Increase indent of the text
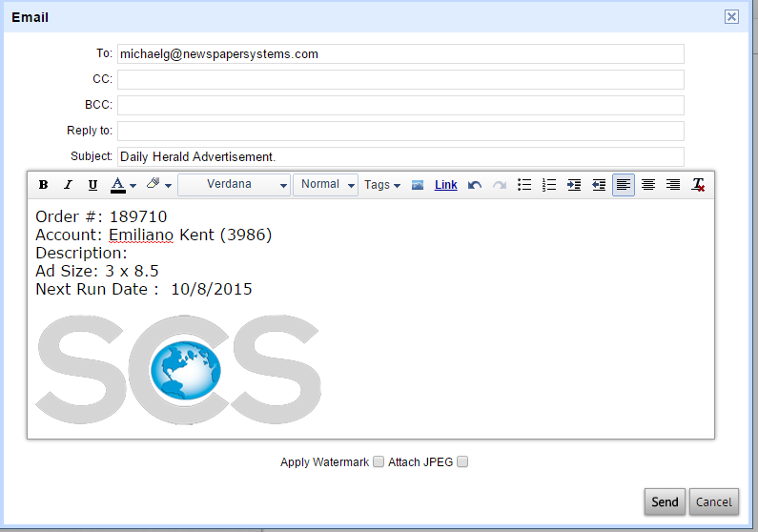 pyautogui.click(x=574, y=185)
